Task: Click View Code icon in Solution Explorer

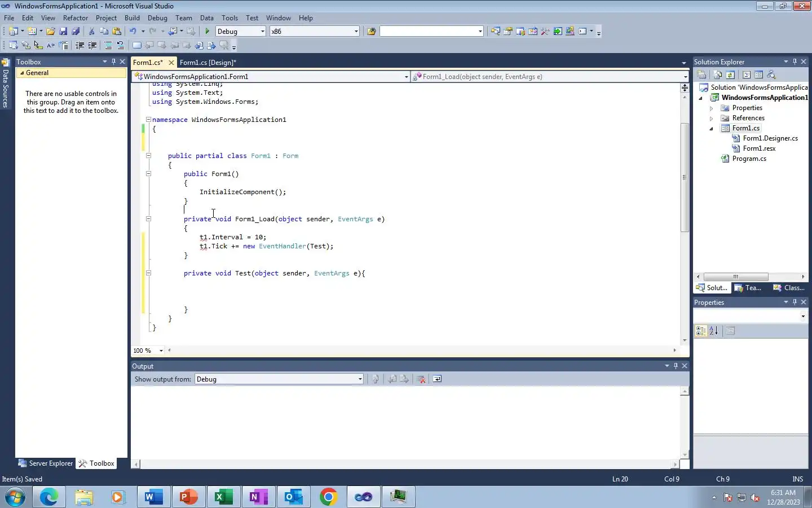Action: pos(746,75)
